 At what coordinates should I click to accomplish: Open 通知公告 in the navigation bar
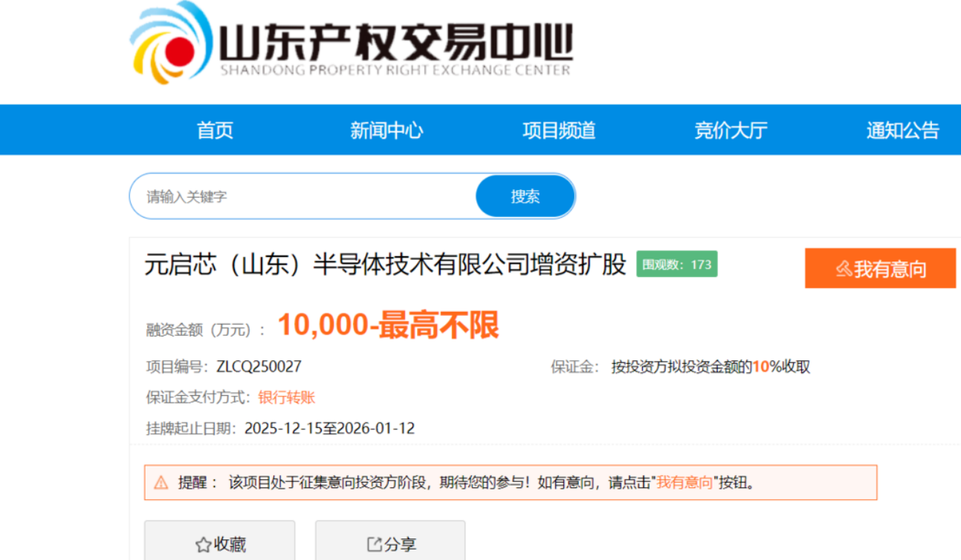point(902,131)
